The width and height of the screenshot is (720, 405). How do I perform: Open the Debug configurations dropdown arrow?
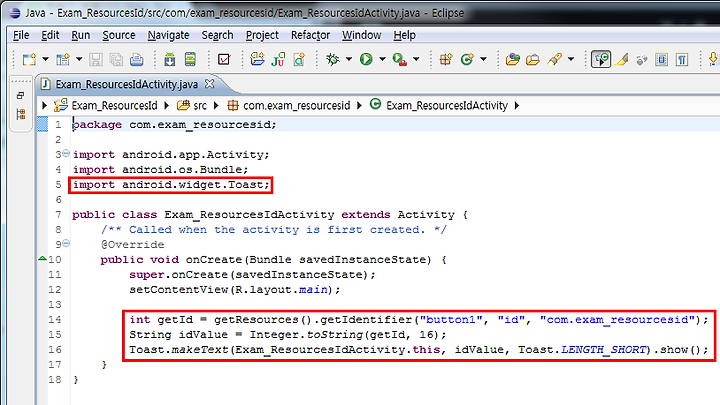pos(349,59)
